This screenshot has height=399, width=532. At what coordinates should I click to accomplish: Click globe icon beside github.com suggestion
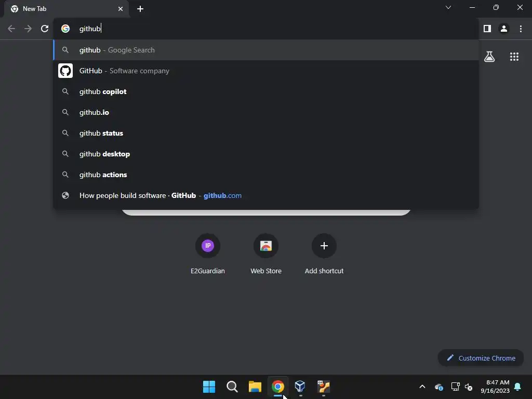[x=65, y=195]
